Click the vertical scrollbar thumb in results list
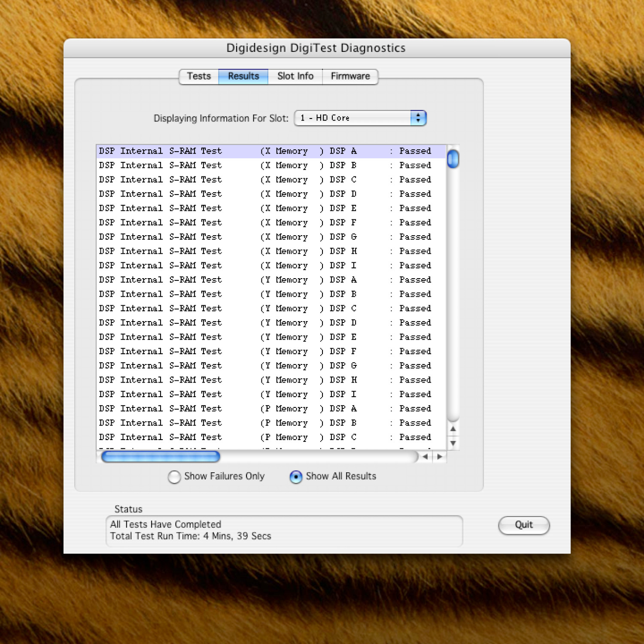Viewport: 644px width, 644px height. click(453, 159)
